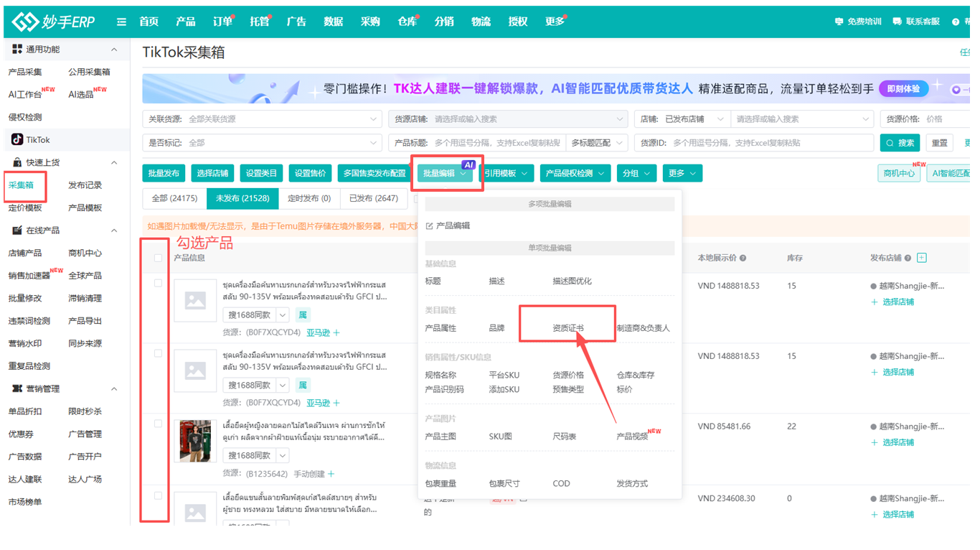Toggle the hamburger menu icon beside the logo
The width and height of the screenshot is (980, 550).
(122, 22)
